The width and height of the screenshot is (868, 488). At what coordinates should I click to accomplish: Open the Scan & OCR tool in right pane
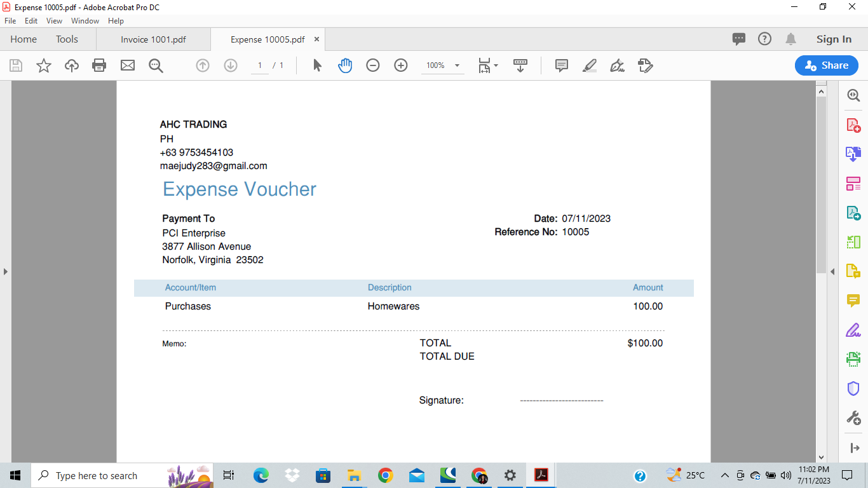[x=853, y=359]
